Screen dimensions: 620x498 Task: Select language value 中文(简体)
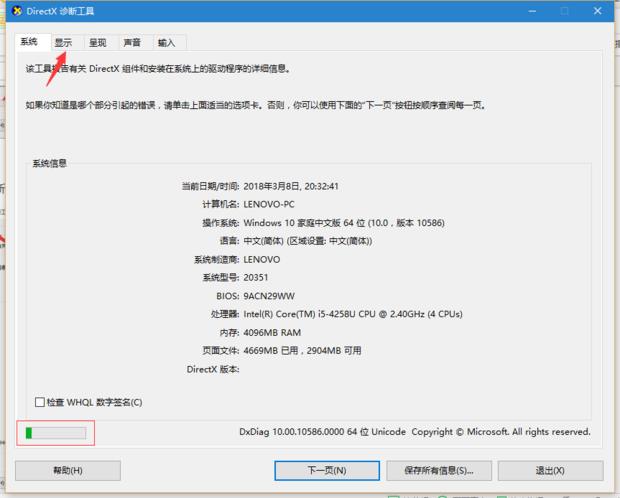308,241
